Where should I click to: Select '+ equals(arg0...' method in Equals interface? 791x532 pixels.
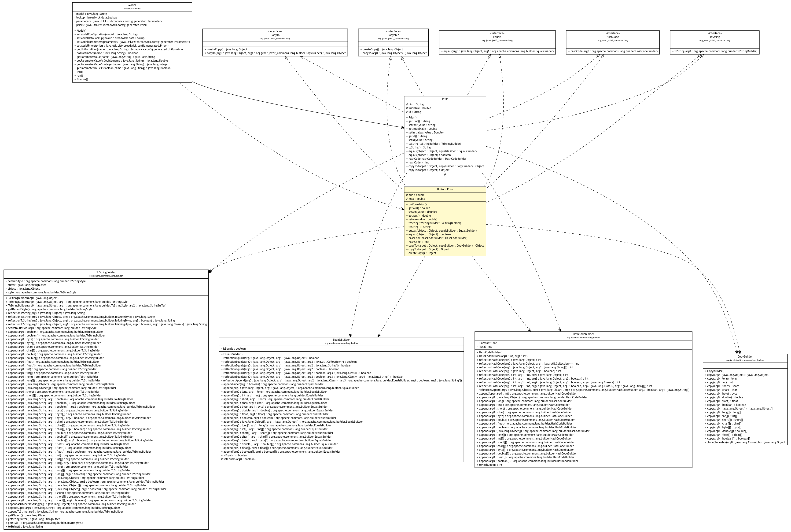(497, 52)
